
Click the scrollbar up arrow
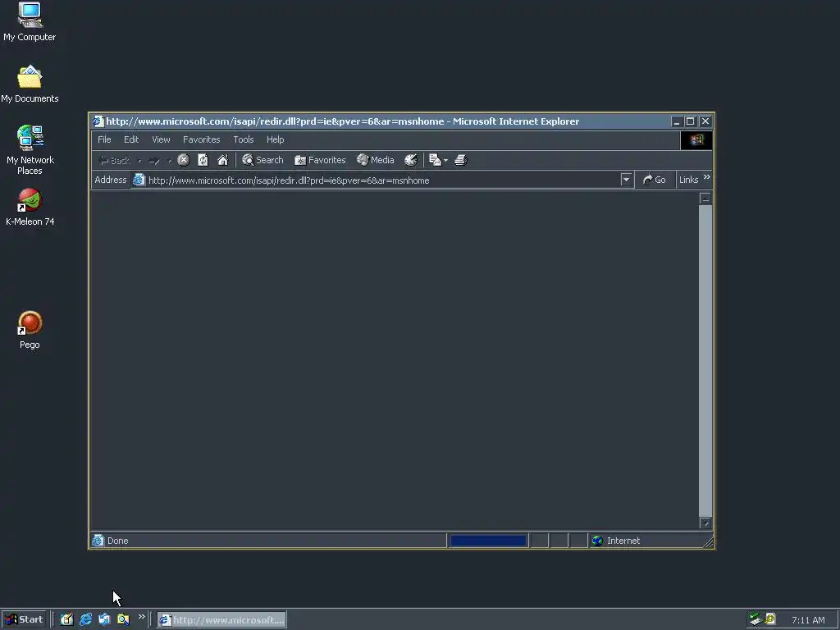click(705, 199)
